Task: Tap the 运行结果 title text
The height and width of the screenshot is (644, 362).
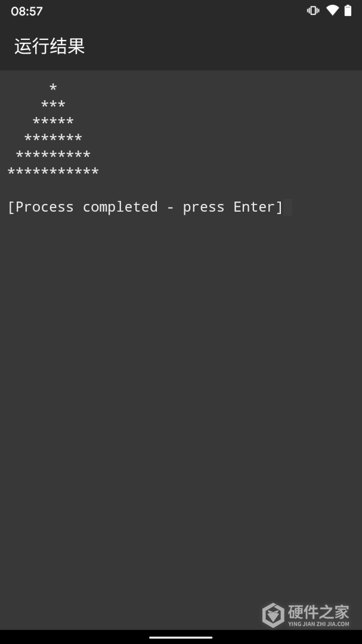Action: tap(49, 46)
